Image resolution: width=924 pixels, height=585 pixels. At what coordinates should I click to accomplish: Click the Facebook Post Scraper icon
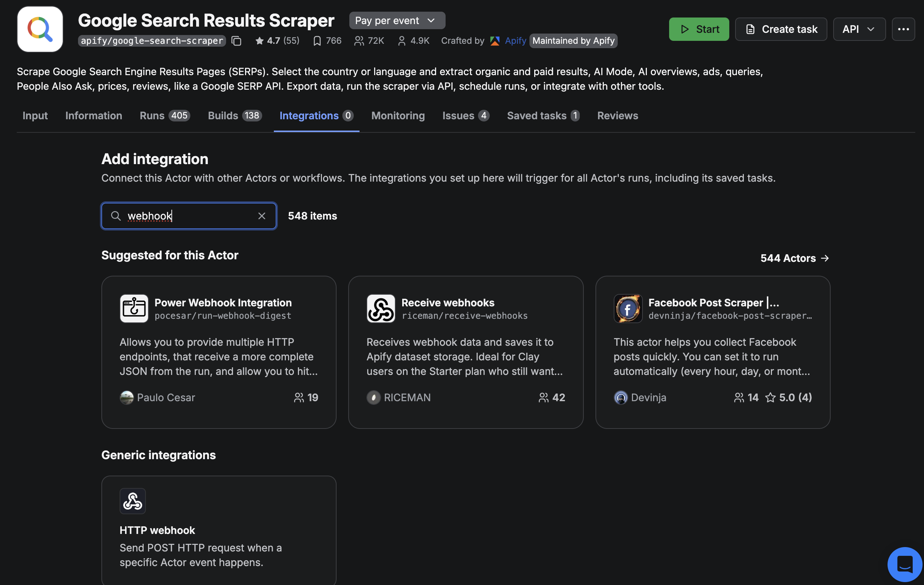[628, 308]
